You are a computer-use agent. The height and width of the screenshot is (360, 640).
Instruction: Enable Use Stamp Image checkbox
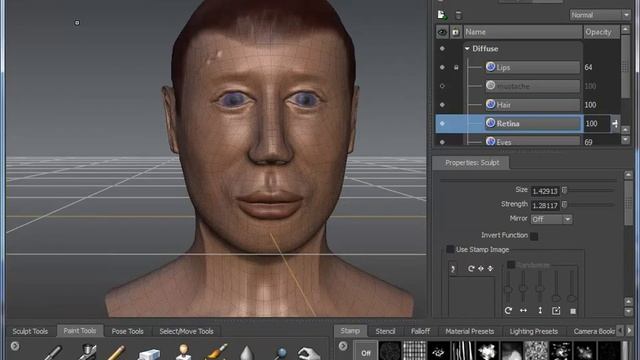coord(450,249)
